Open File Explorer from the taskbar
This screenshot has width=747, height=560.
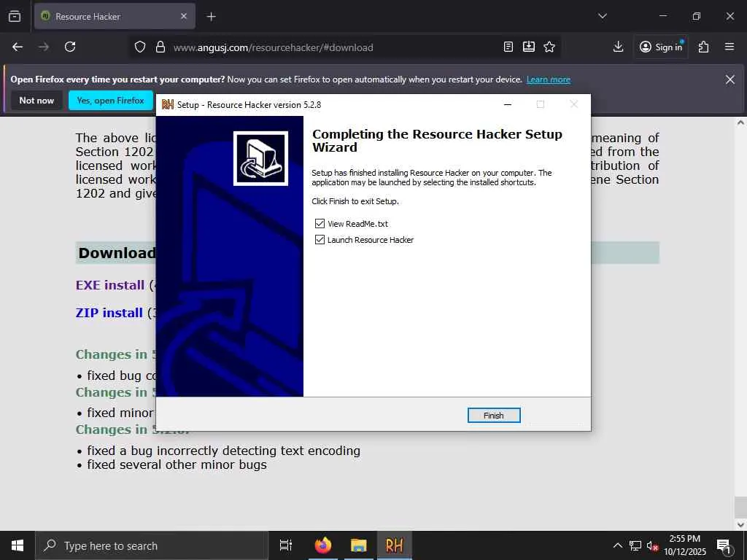359,545
